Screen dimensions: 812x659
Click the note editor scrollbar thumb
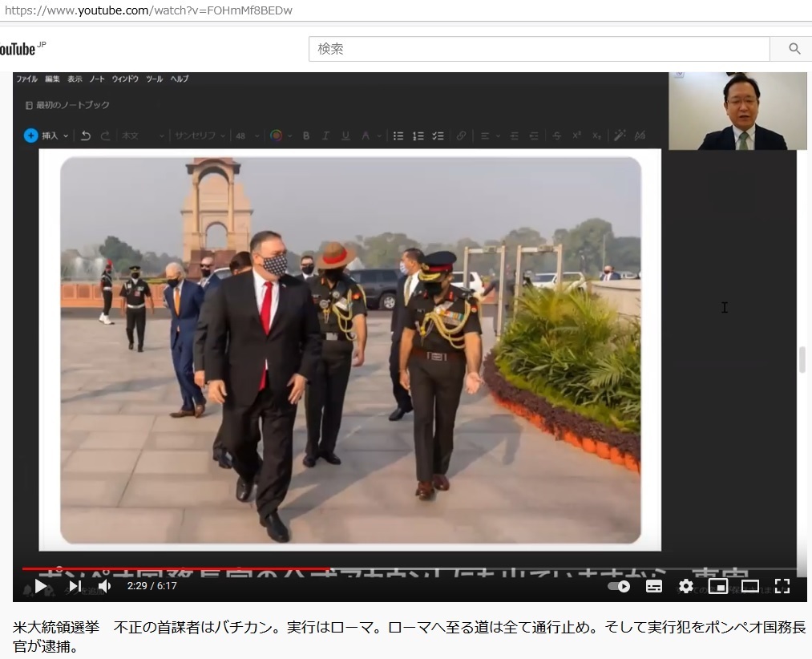point(802,359)
